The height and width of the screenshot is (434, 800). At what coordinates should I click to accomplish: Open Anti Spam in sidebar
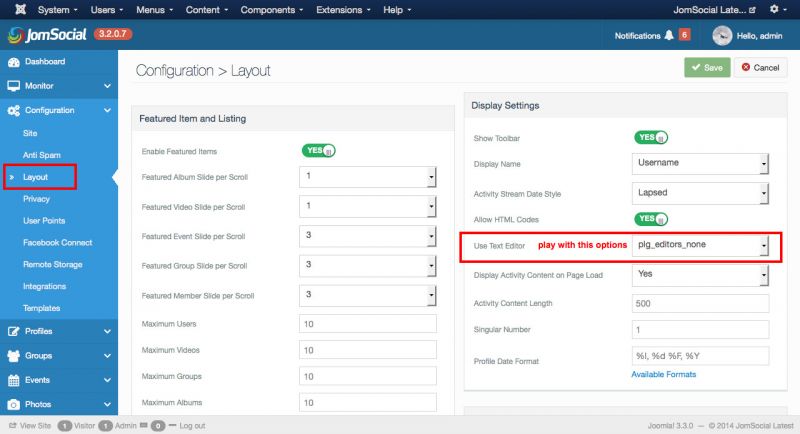42,155
